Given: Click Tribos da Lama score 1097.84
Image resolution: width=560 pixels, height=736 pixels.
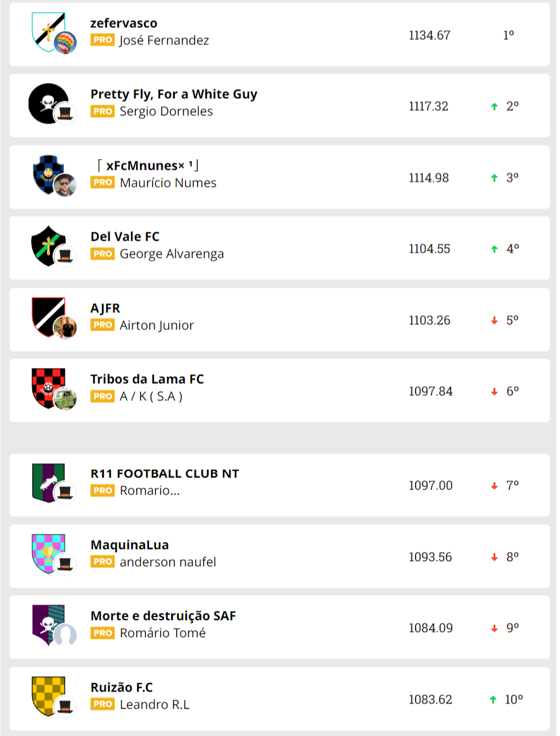Looking at the screenshot, I should [431, 391].
